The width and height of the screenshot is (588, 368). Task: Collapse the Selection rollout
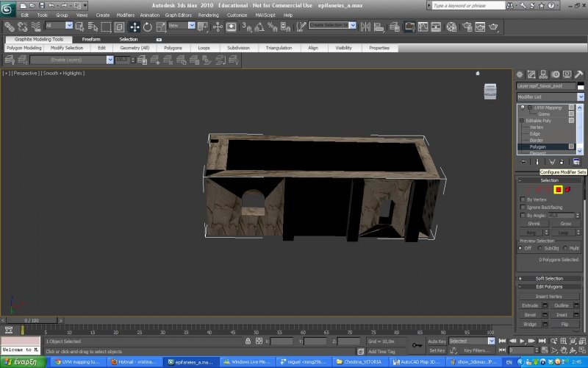pos(549,180)
